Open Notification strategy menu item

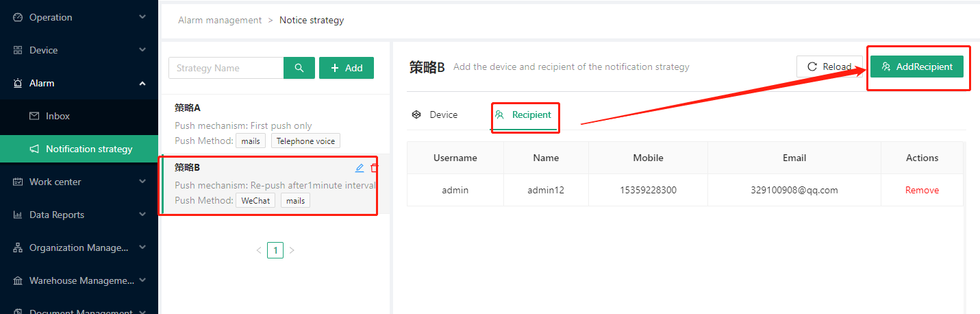pyautogui.click(x=79, y=149)
